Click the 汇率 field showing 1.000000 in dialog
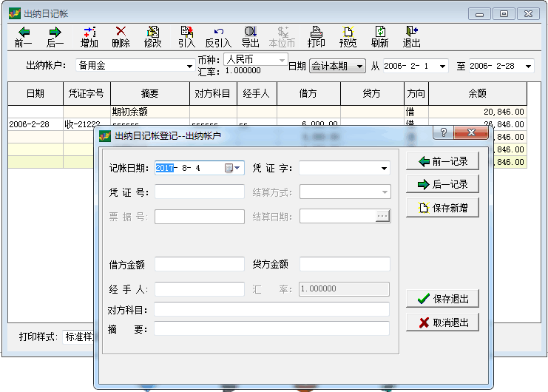The image size is (548, 392). click(344, 289)
